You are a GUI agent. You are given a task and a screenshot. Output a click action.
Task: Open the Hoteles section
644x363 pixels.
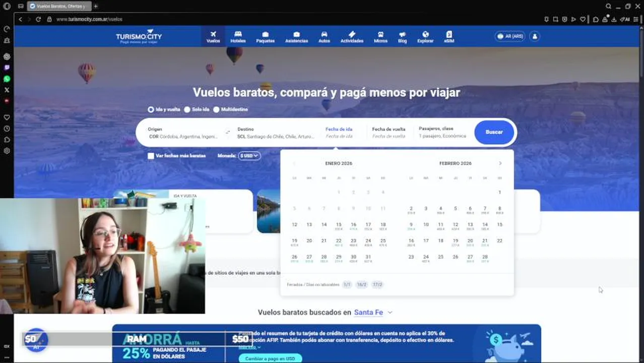[x=238, y=37]
